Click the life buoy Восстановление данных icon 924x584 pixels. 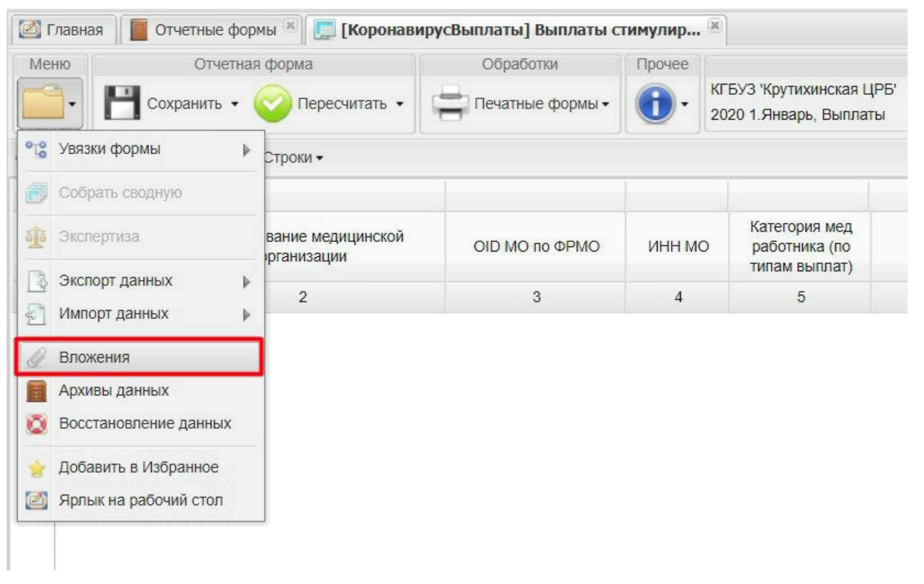[x=37, y=424]
